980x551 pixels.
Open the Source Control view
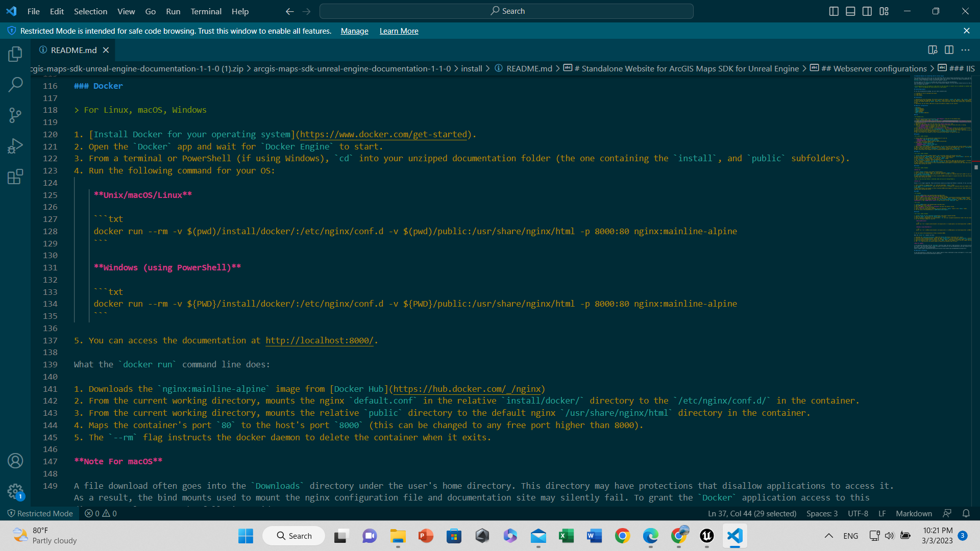[15, 115]
